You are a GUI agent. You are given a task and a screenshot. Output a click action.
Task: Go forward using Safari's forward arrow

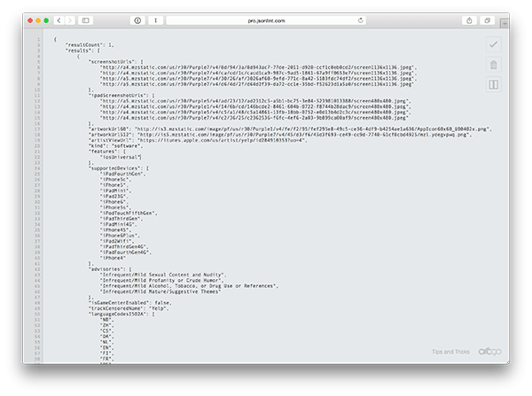pyautogui.click(x=69, y=19)
